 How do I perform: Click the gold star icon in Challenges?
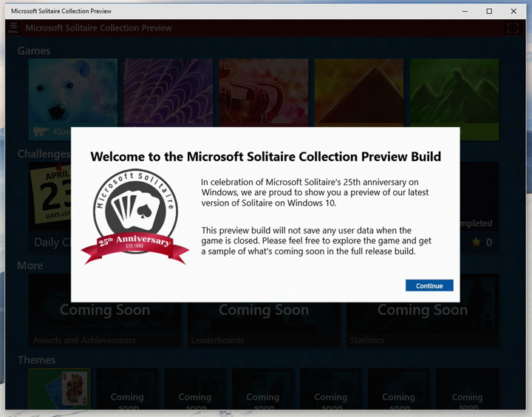click(477, 243)
